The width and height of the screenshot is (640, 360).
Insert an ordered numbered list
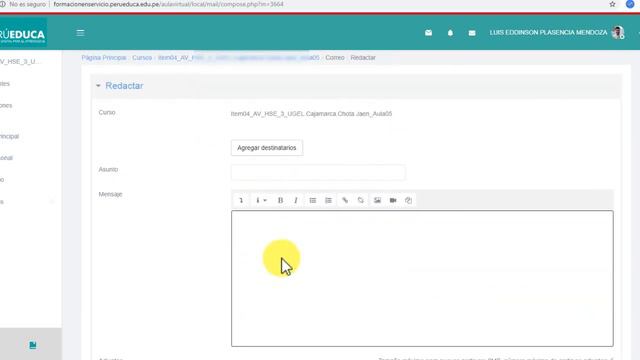click(x=328, y=200)
